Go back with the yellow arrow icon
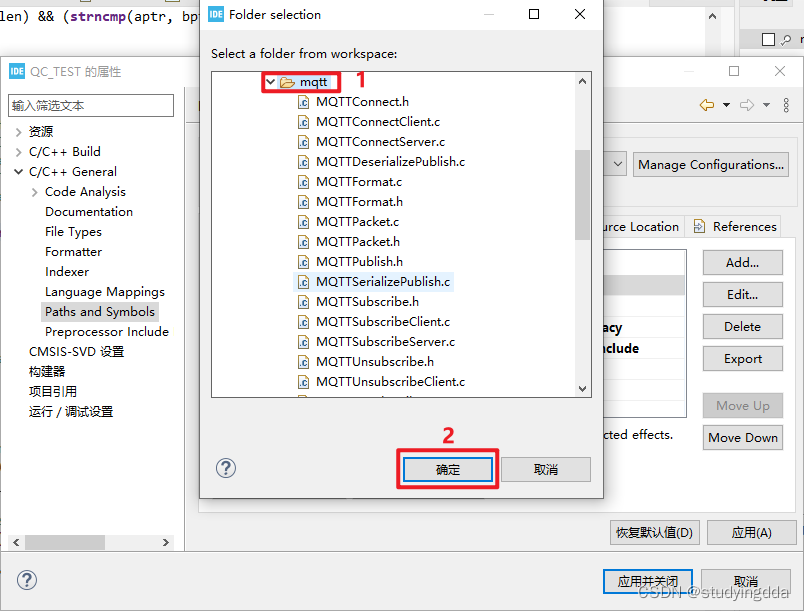This screenshot has width=804, height=611. 707,105
